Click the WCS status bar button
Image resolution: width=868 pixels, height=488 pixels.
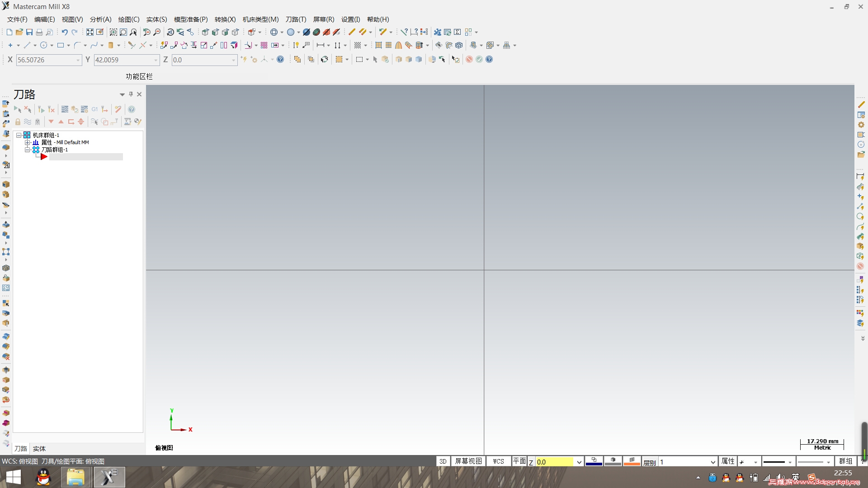click(498, 461)
